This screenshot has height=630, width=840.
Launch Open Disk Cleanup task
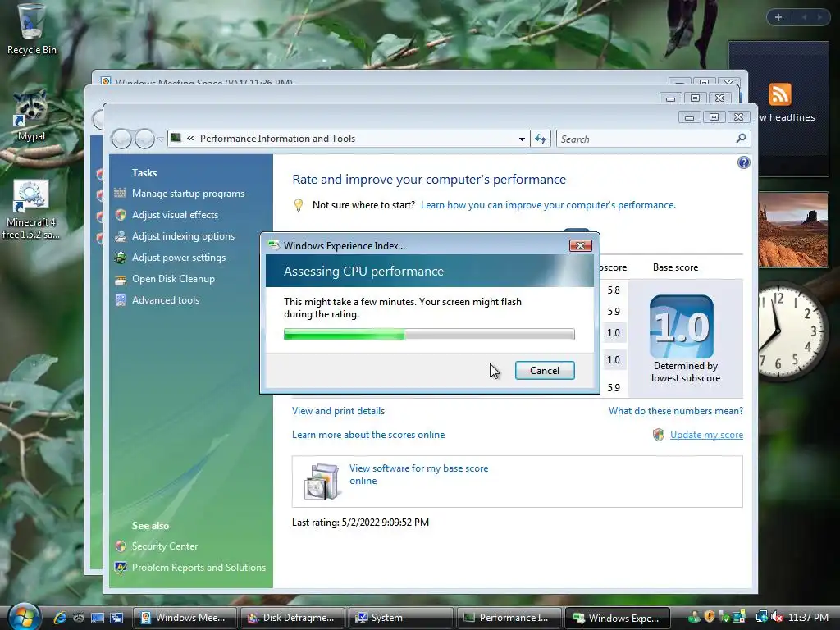pyautogui.click(x=173, y=279)
